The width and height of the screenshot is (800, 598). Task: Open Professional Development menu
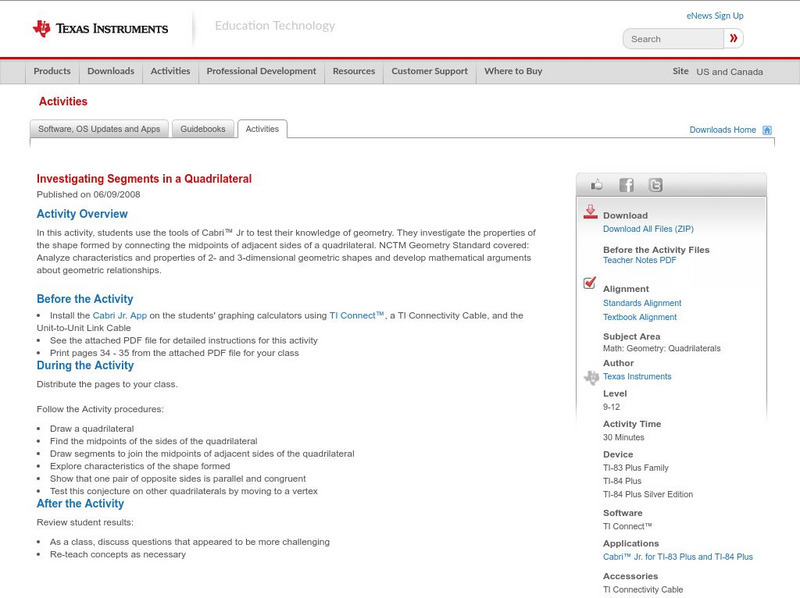coord(261,71)
